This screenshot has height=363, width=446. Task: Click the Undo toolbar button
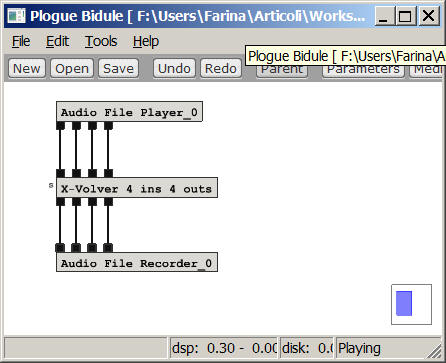click(174, 68)
